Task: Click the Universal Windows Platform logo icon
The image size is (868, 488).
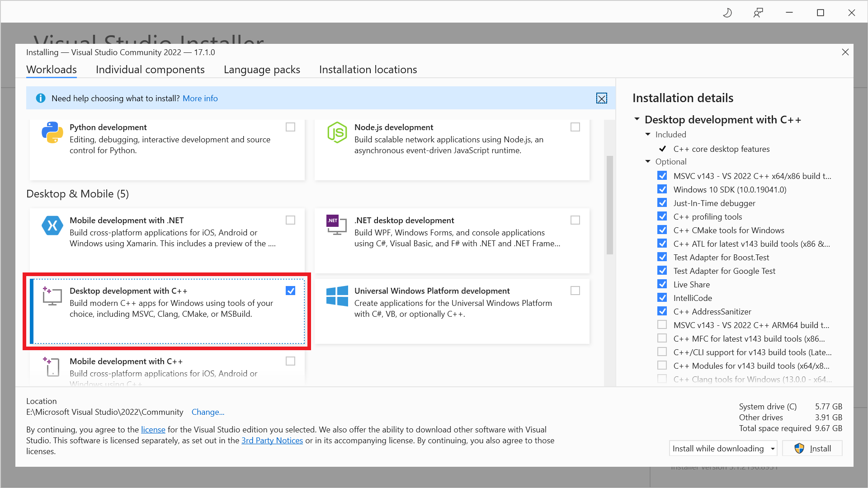Action: [337, 296]
